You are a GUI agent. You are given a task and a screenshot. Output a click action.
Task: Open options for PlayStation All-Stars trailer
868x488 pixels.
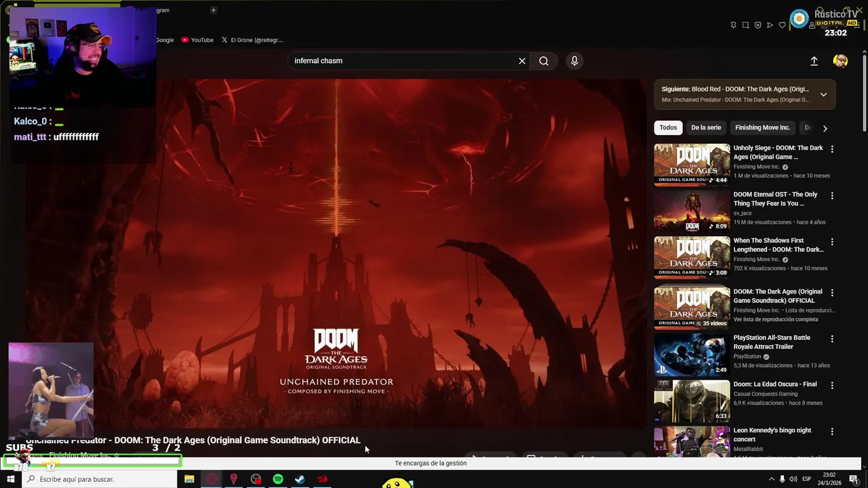point(832,339)
